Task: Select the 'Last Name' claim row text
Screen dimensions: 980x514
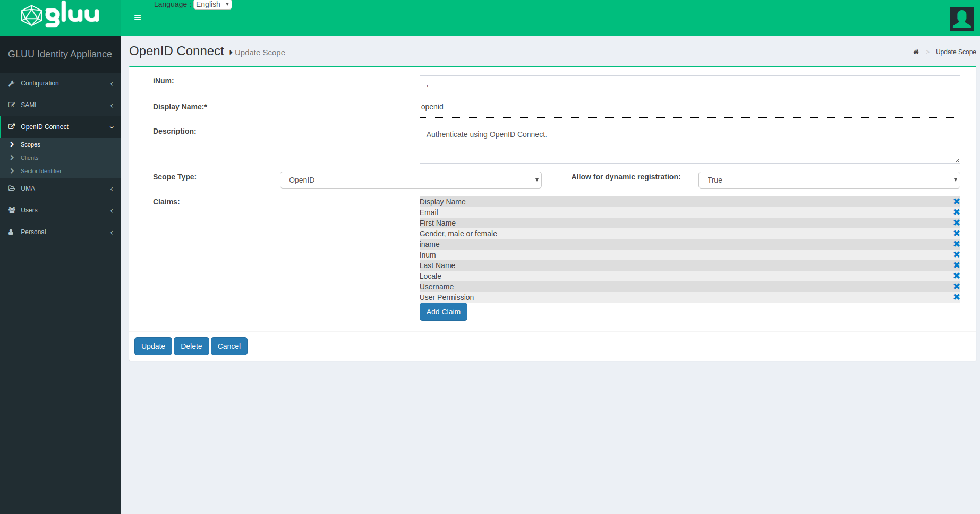Action: coord(437,265)
